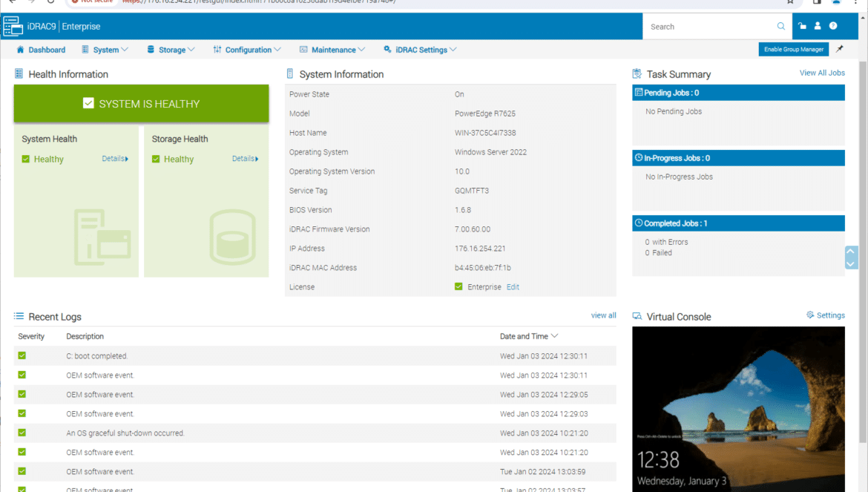Click the model value PowerEdge R7625

coord(485,114)
